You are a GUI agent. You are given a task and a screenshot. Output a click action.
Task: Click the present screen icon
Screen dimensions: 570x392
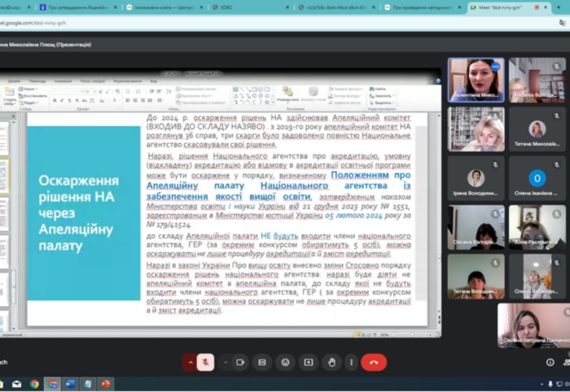pyautogui.click(x=308, y=362)
